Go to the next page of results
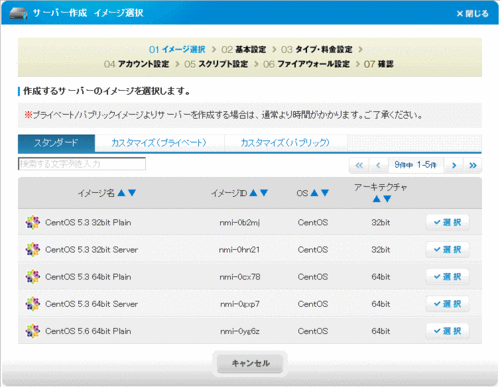 click(454, 165)
